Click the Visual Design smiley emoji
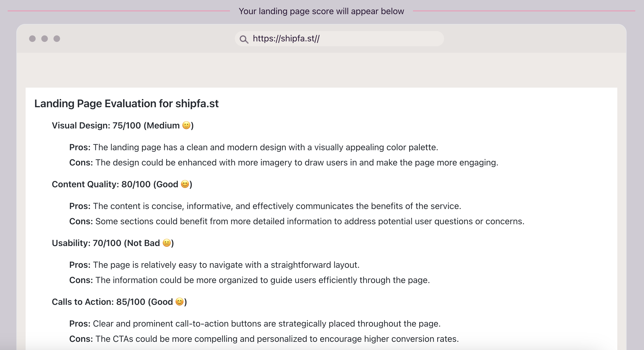Screen dimensions: 644x350 [186, 125]
